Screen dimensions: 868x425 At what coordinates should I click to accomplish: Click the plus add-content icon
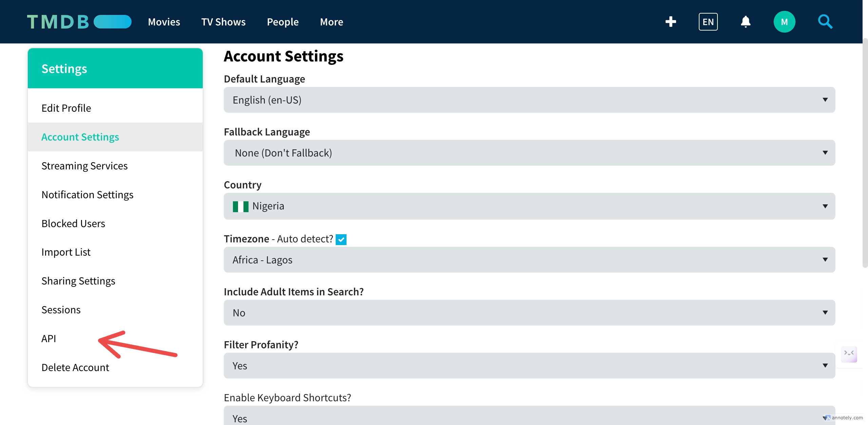coord(671,22)
